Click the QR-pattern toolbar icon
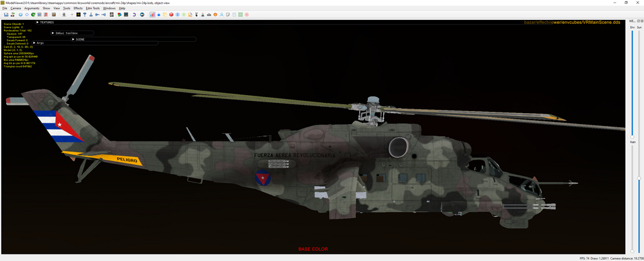The height and width of the screenshot is (261, 644). click(x=111, y=14)
